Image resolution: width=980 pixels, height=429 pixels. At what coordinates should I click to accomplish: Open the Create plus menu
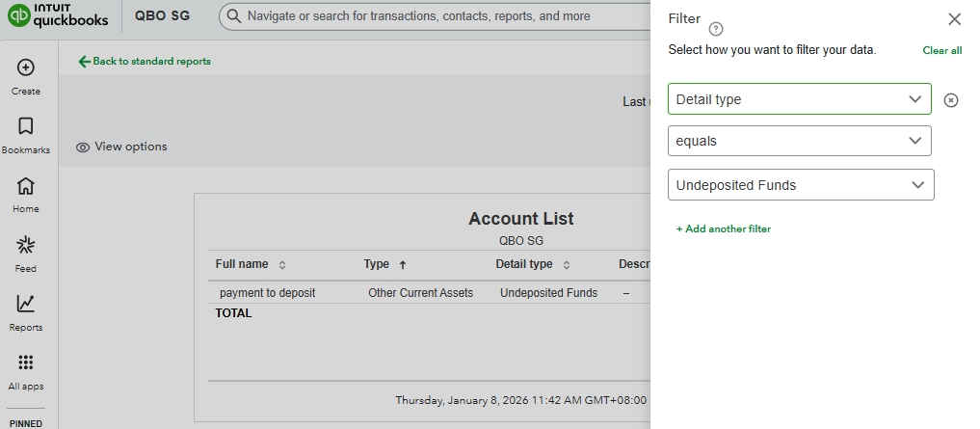coord(26,67)
